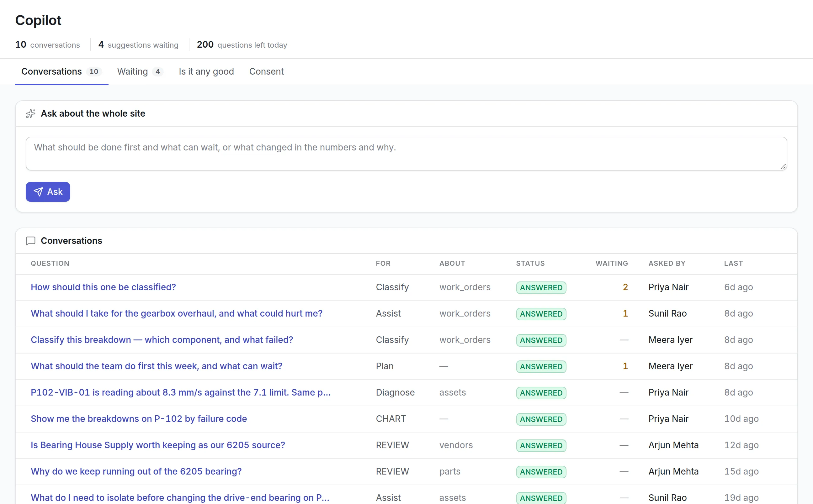Viewport: 813px width, 504px height.
Task: Open 'How should this one be classified?' conversation
Action: point(104,287)
